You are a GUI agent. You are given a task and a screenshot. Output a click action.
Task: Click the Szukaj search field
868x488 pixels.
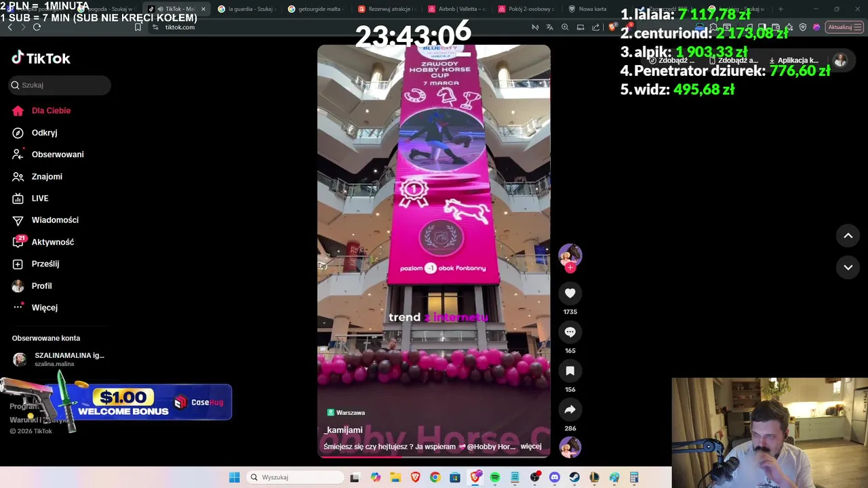(x=60, y=85)
